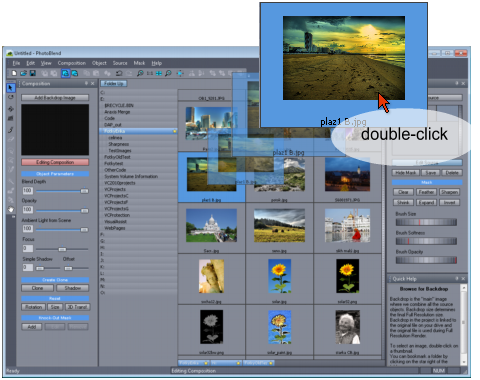Viewport: 480px width, 380px height.
Task: Select the arrow pointer tool
Action: (11, 88)
